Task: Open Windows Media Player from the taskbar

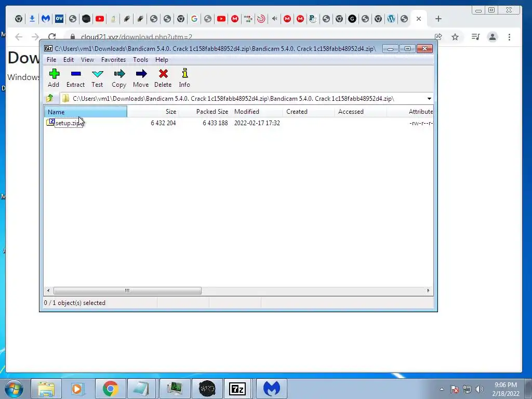Action: tap(78, 389)
